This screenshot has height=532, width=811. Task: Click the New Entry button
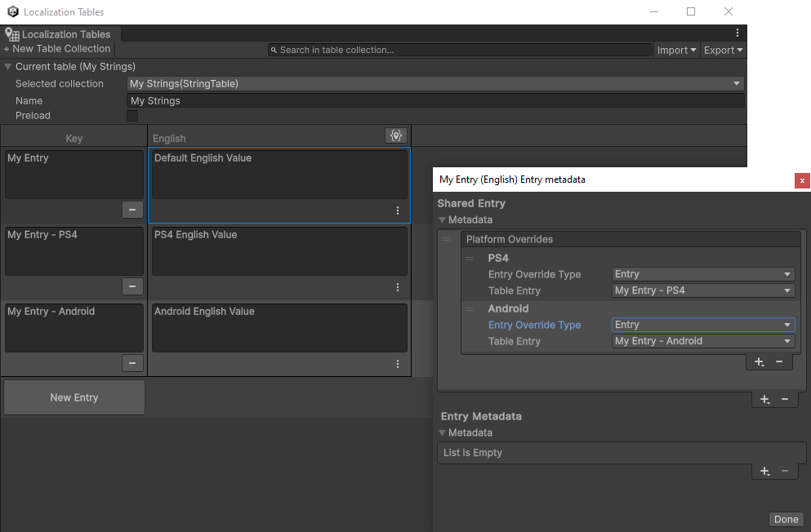tap(74, 397)
